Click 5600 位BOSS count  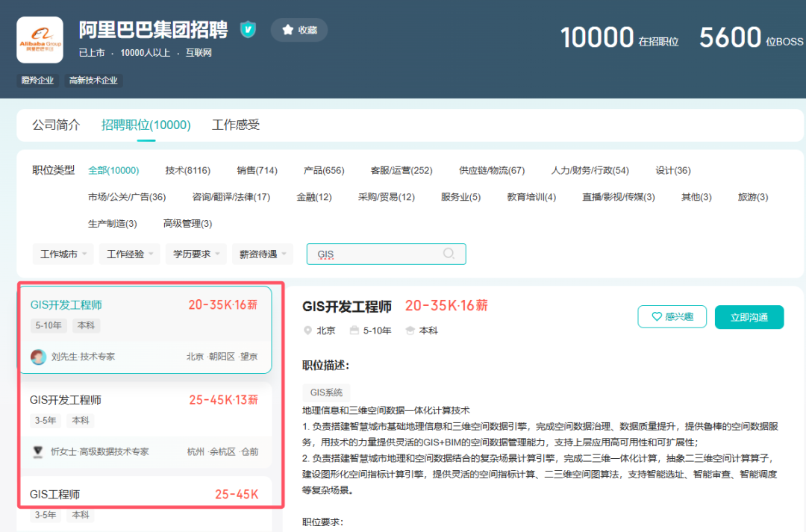[x=751, y=38]
